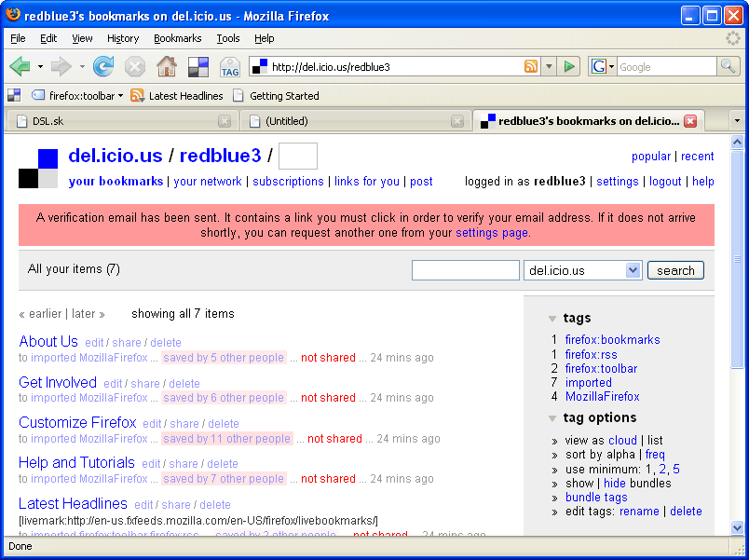Open the settings page link in notice
This screenshot has height=560, width=749.
(x=492, y=233)
